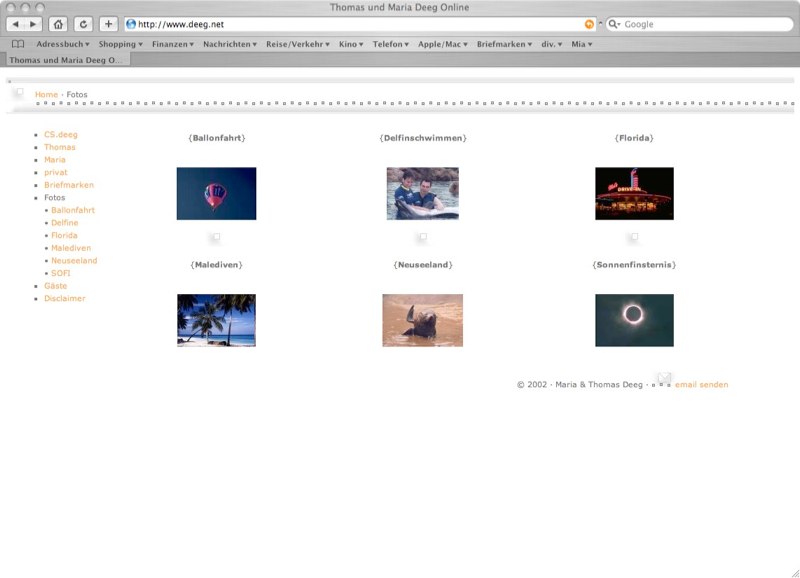Screen dimensions: 800x578
Task: Click the browser back arrow button
Action: (x=16, y=24)
